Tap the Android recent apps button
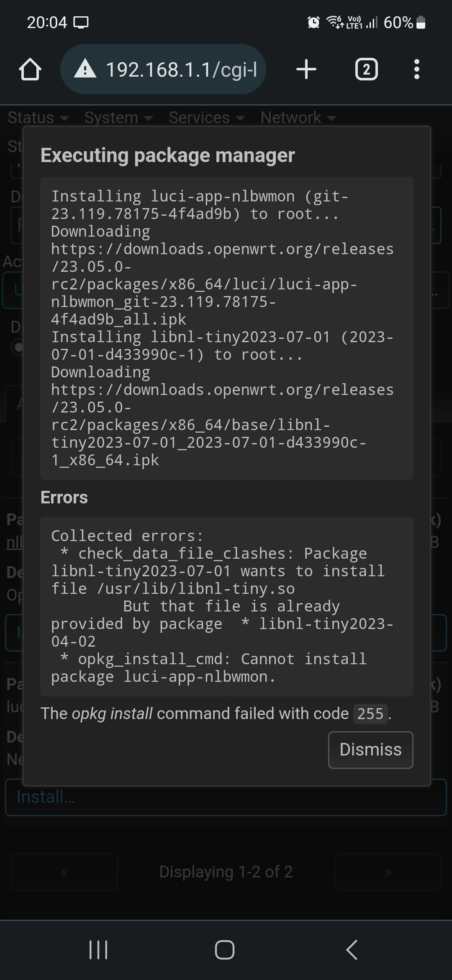 pos(98,949)
